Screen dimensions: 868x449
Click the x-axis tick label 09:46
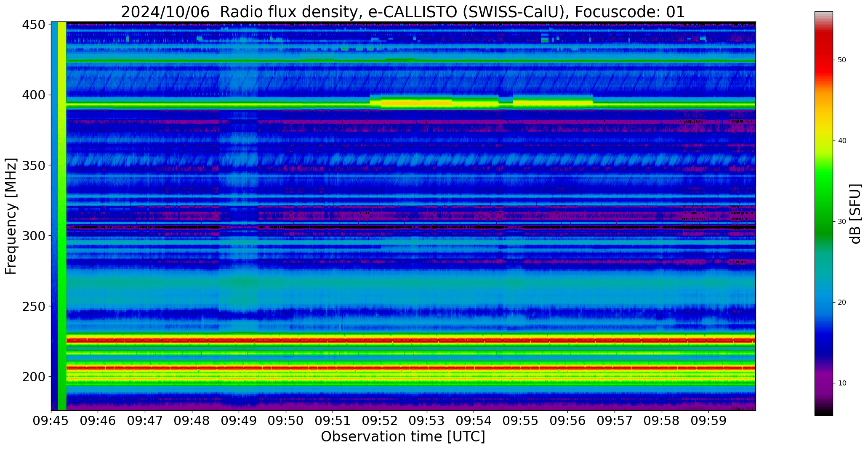98,421
